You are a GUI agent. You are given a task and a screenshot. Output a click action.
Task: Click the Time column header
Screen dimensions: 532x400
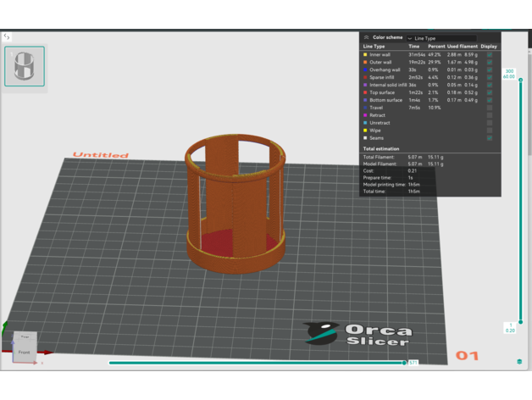pyautogui.click(x=414, y=47)
